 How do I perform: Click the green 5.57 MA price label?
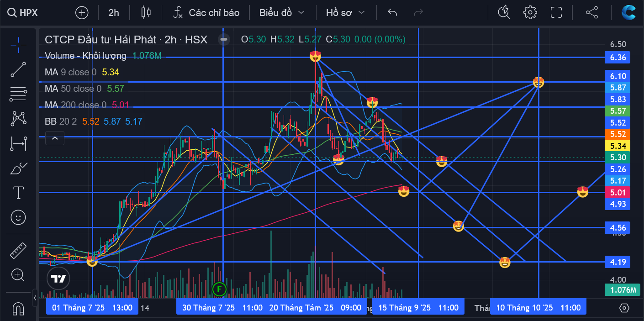tap(618, 111)
